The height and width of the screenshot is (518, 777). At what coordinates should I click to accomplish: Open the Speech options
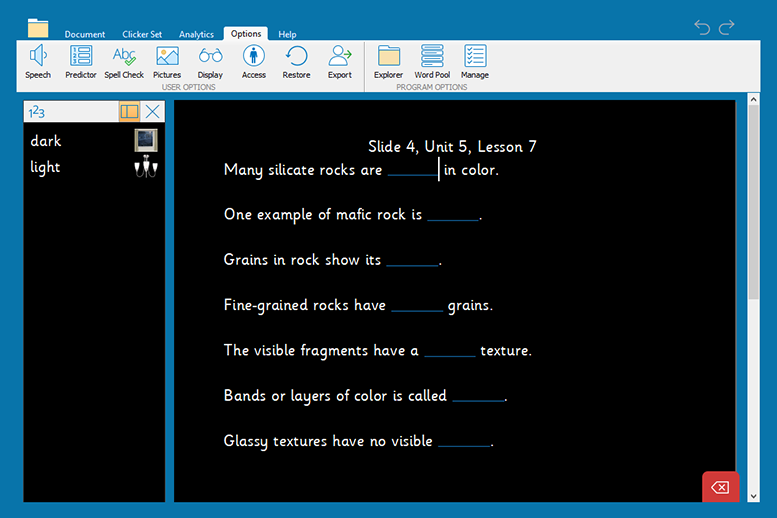coord(38,61)
